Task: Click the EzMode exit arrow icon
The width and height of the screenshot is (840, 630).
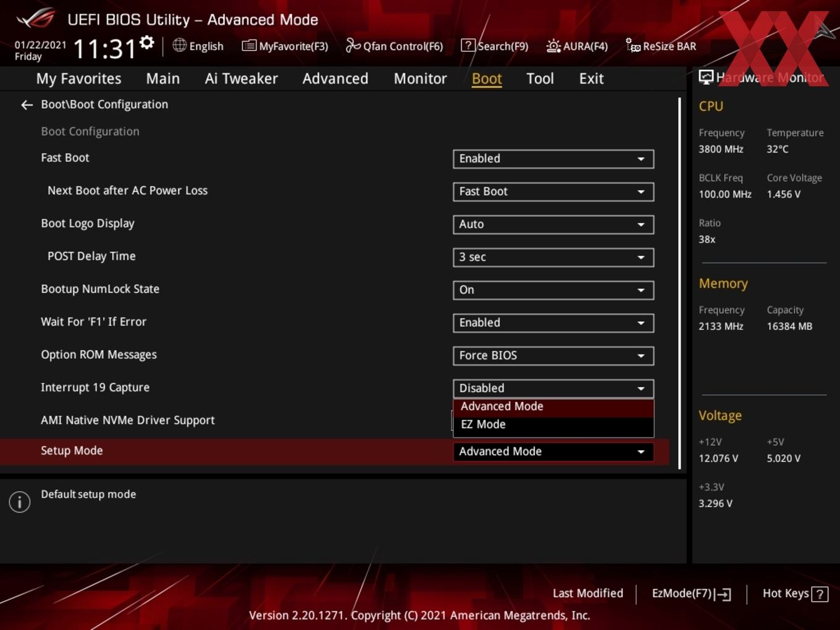Action: click(723, 594)
